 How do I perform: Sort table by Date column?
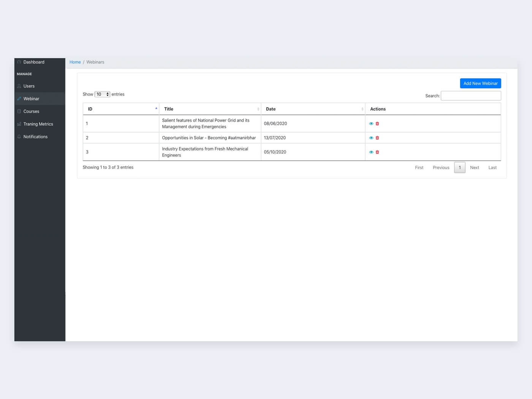tap(313, 109)
